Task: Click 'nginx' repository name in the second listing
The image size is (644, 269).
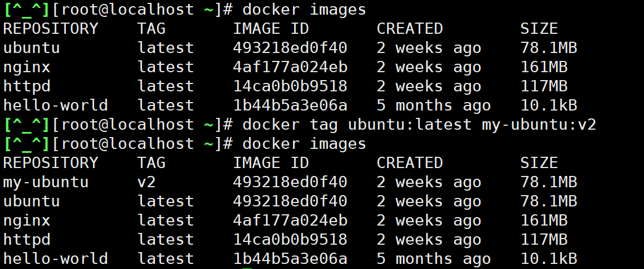Action: (x=26, y=221)
